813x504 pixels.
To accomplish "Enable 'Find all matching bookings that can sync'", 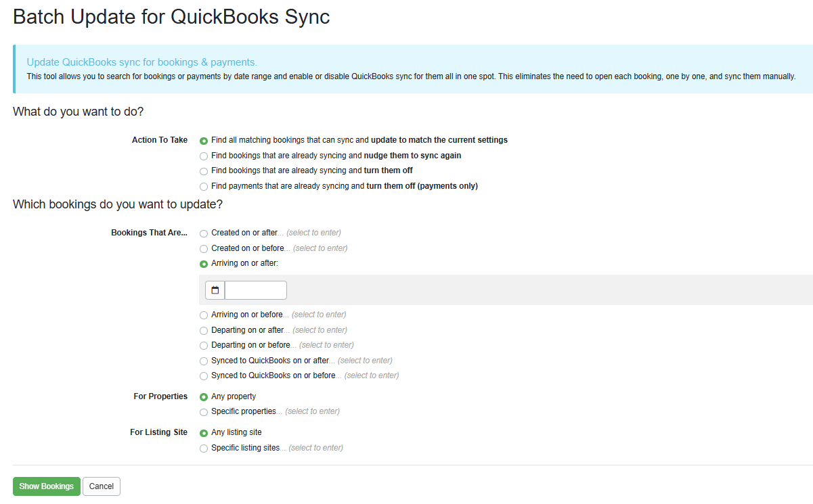I will click(x=204, y=140).
